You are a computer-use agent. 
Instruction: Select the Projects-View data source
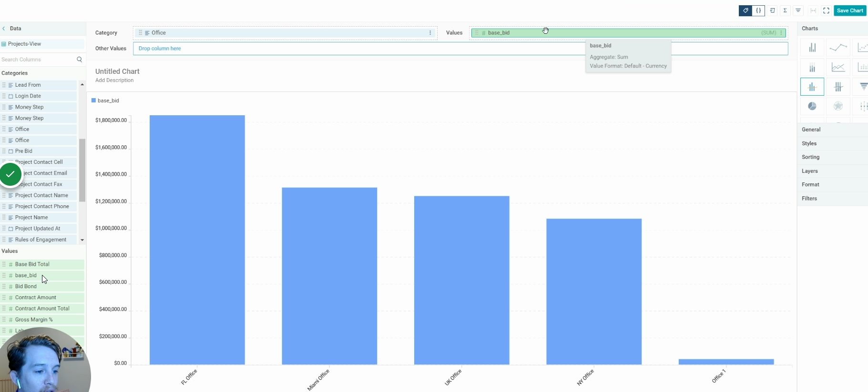(42, 44)
